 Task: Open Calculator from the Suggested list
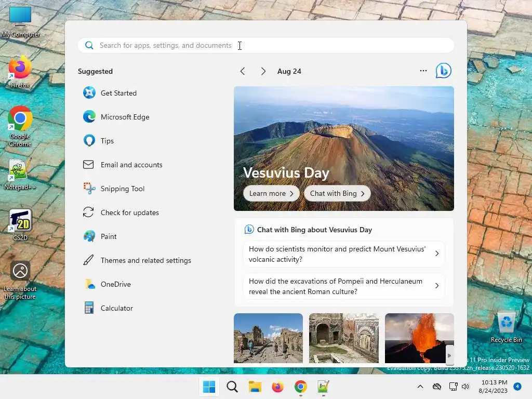[x=108, y=308]
